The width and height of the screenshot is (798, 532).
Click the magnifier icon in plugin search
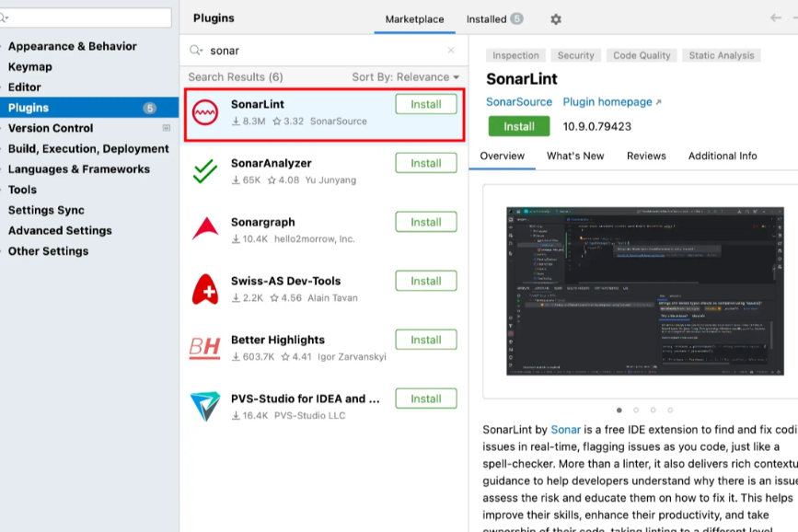pyautogui.click(x=196, y=50)
